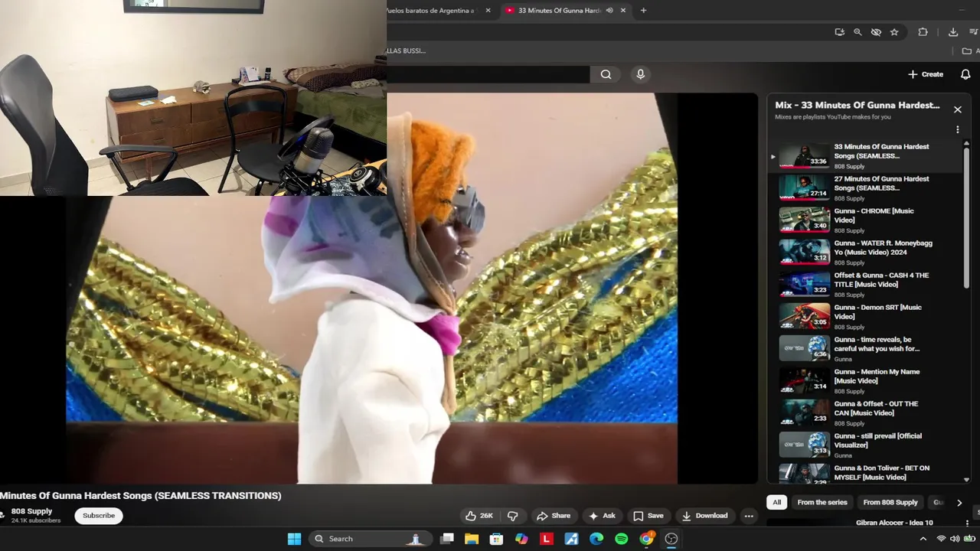Click the video player area
Viewport: 980px width, 551px height.
[x=379, y=289]
